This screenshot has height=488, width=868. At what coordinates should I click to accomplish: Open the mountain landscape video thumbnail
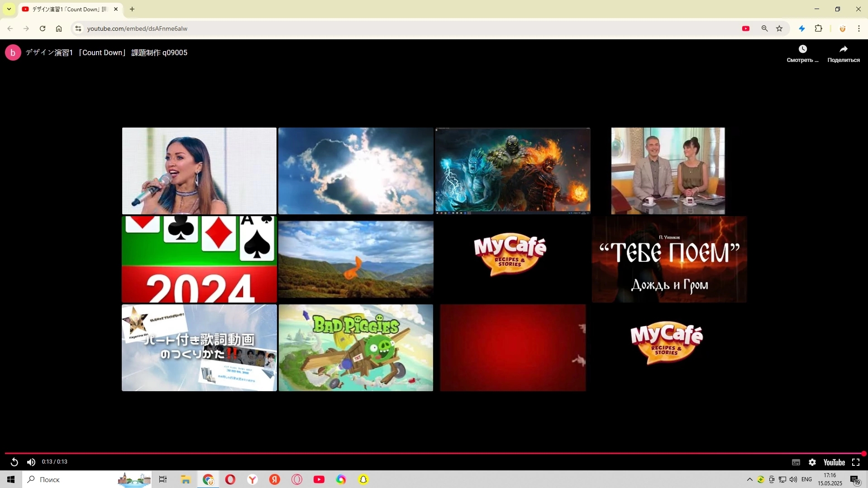pos(356,259)
